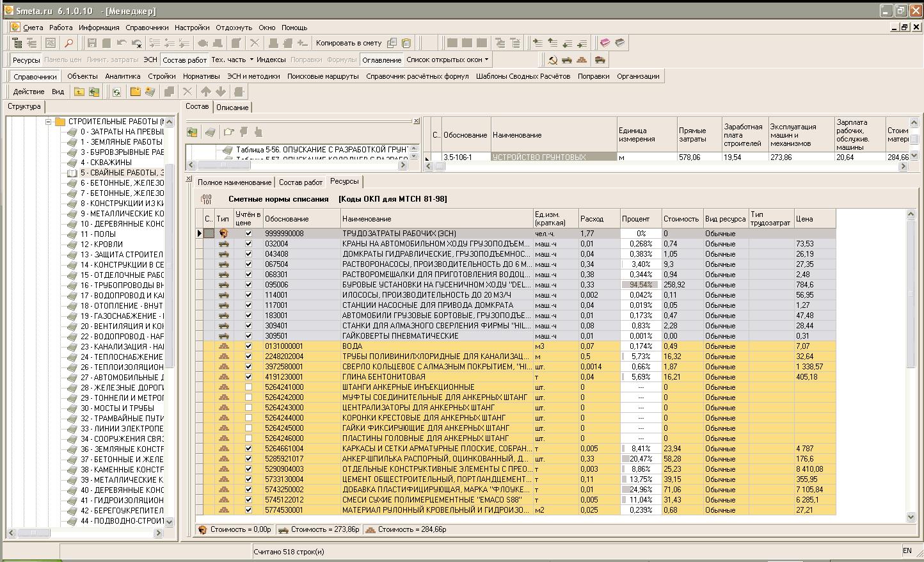Click the Копировать в смету button
Image resolution: width=924 pixels, height=562 pixels.
(348, 43)
